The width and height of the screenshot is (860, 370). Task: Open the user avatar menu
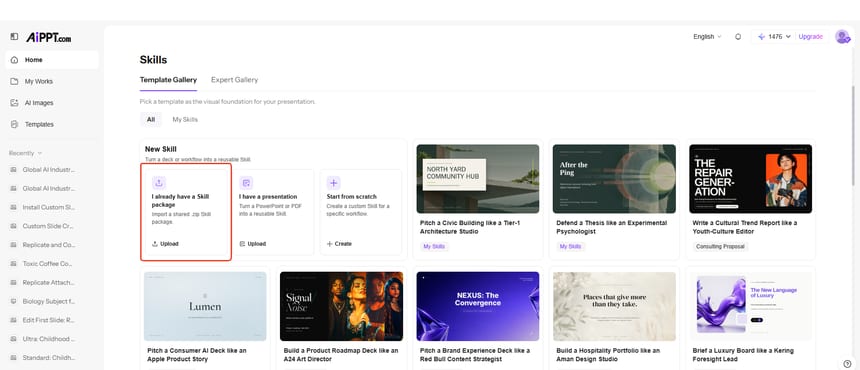842,37
